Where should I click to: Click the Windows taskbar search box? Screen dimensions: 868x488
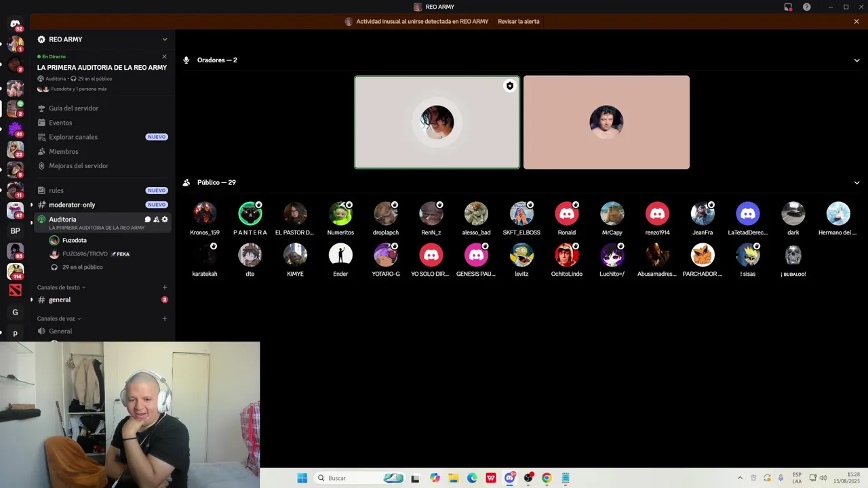361,478
